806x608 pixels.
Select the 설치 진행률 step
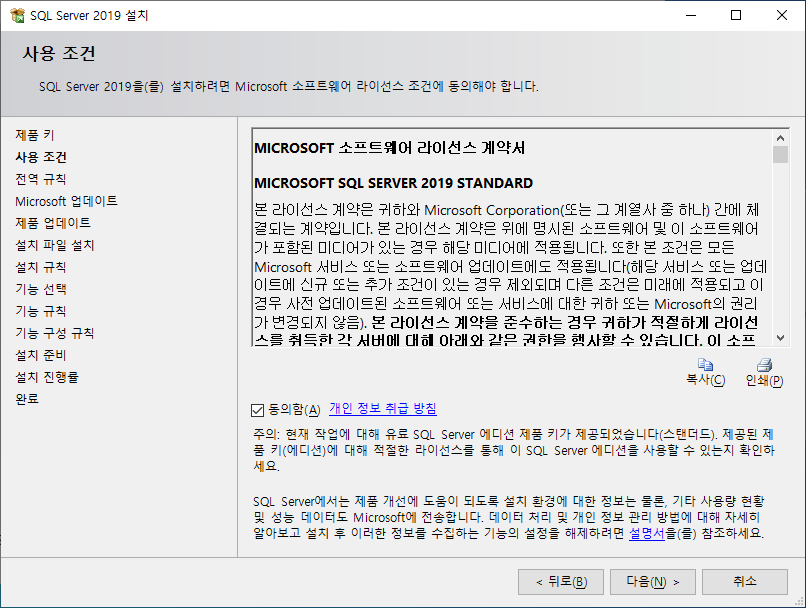point(47,377)
